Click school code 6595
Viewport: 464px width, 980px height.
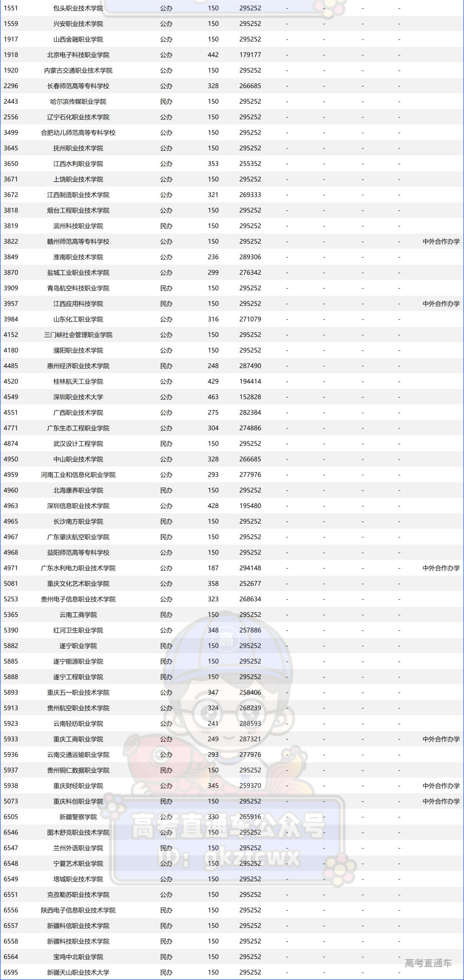[11, 972]
